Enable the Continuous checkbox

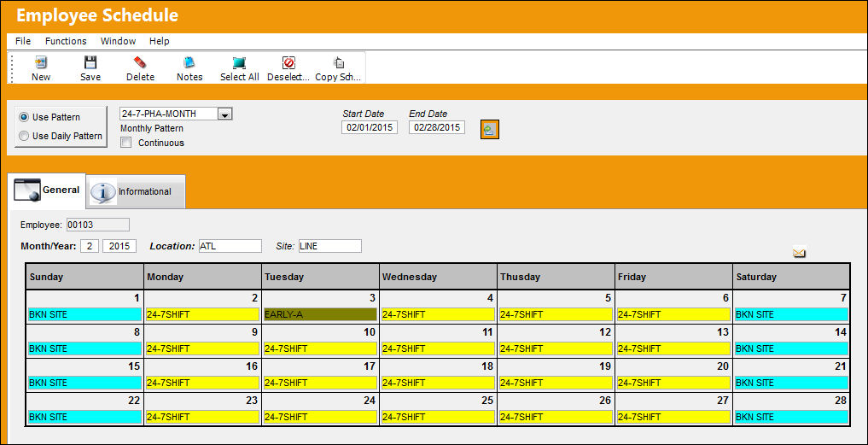(x=126, y=143)
